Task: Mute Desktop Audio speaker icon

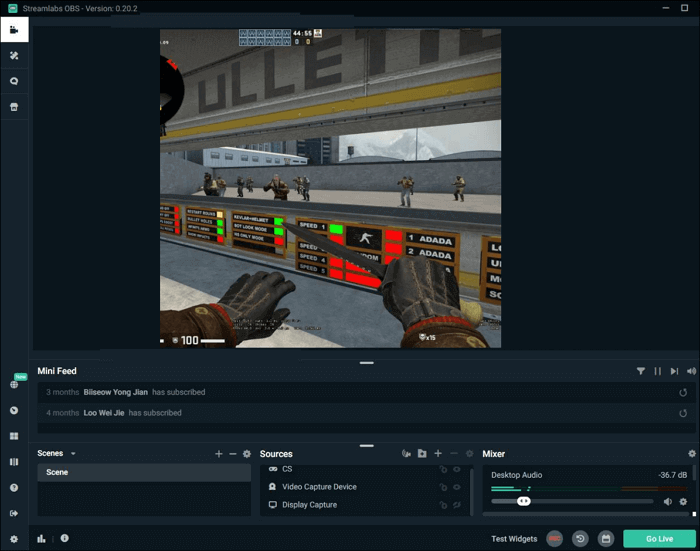Action: 668,501
